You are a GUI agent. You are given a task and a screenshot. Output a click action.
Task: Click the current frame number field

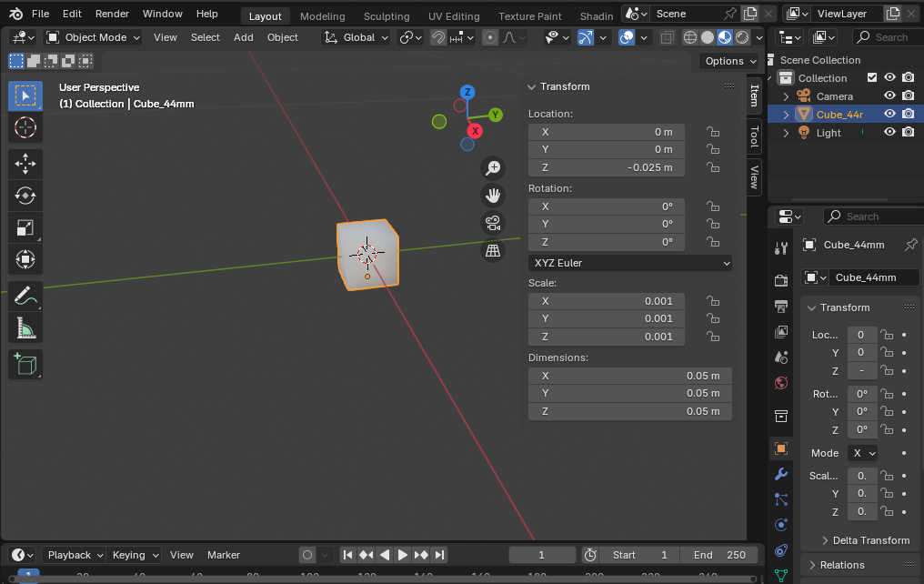(542, 554)
